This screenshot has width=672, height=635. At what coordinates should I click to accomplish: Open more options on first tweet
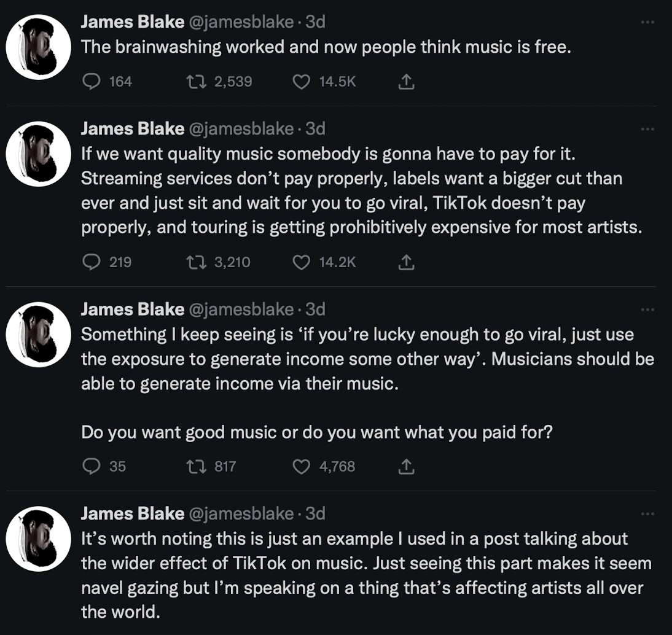click(647, 22)
